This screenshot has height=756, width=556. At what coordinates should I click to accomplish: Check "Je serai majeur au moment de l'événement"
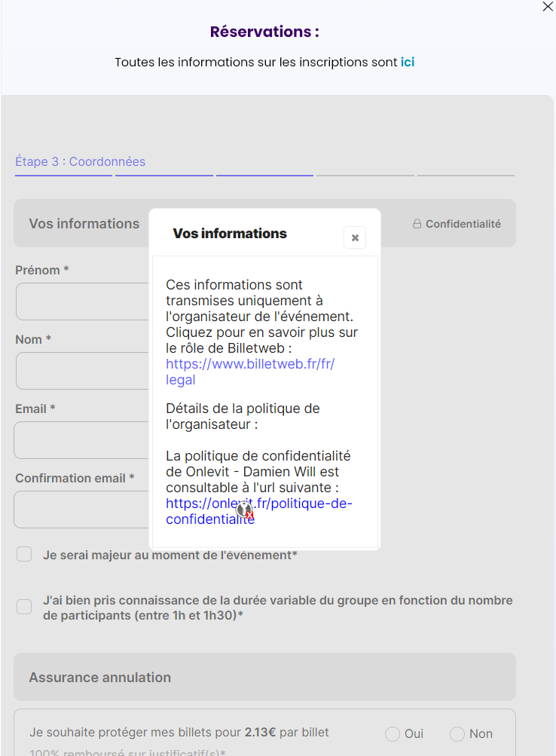[x=23, y=554]
